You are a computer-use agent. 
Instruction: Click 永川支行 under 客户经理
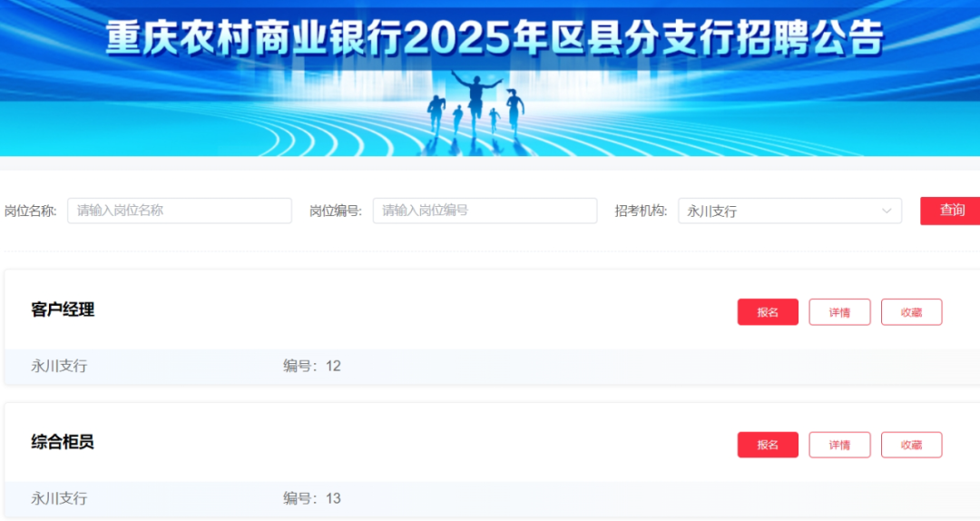[59, 366]
